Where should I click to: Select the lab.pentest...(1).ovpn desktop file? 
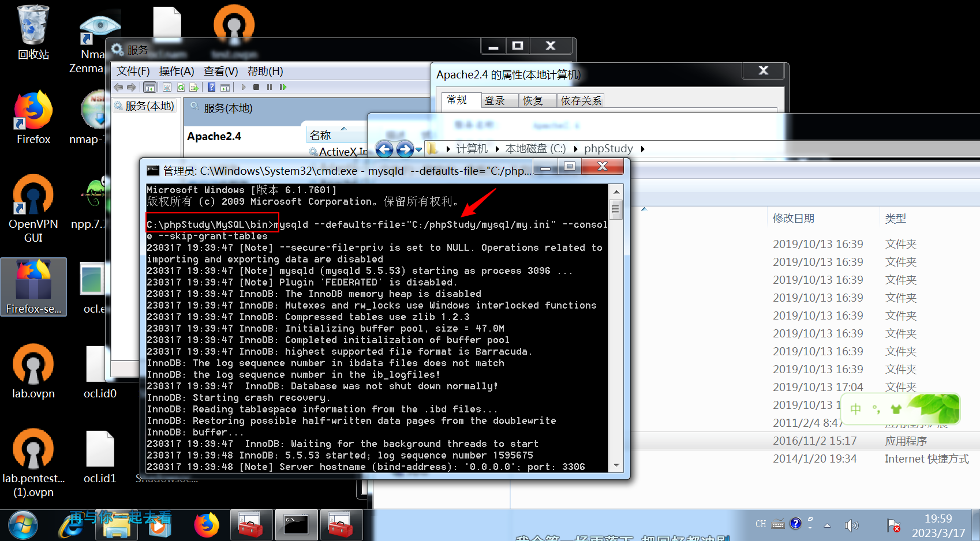(33, 463)
